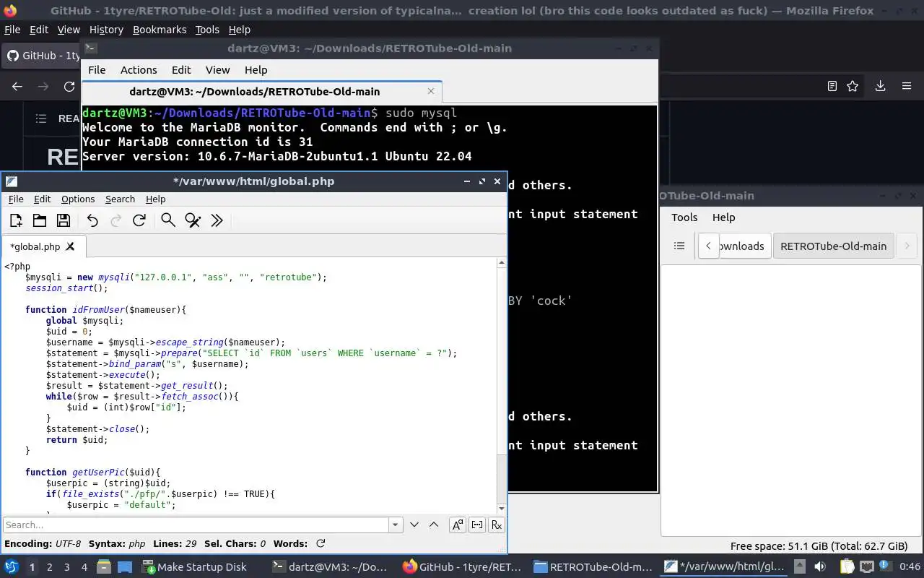Open FeatherPad's Options menu
The width and height of the screenshot is (924, 578).
pos(78,199)
